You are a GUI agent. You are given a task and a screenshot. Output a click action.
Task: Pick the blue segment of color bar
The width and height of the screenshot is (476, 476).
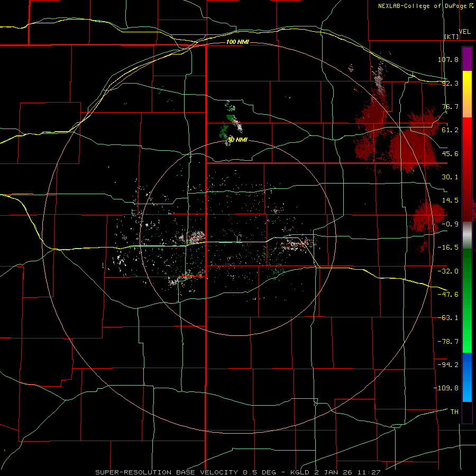click(467, 377)
